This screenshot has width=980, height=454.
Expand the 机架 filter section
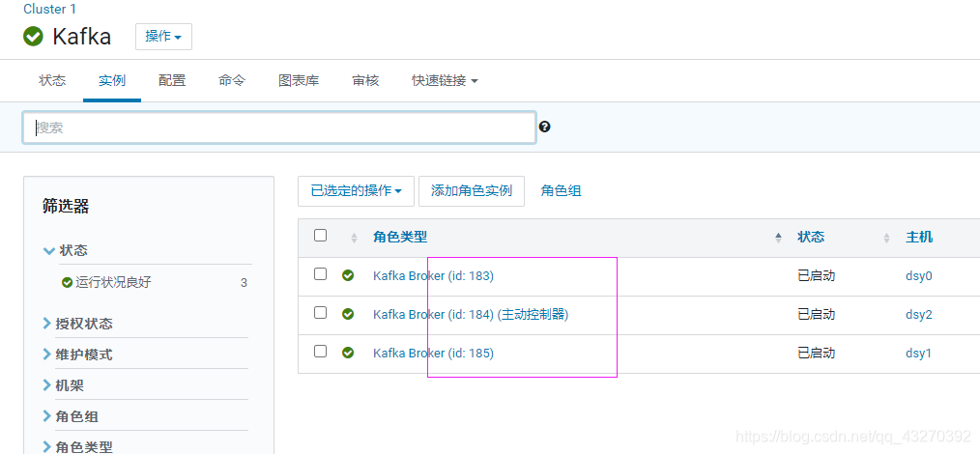(x=63, y=385)
